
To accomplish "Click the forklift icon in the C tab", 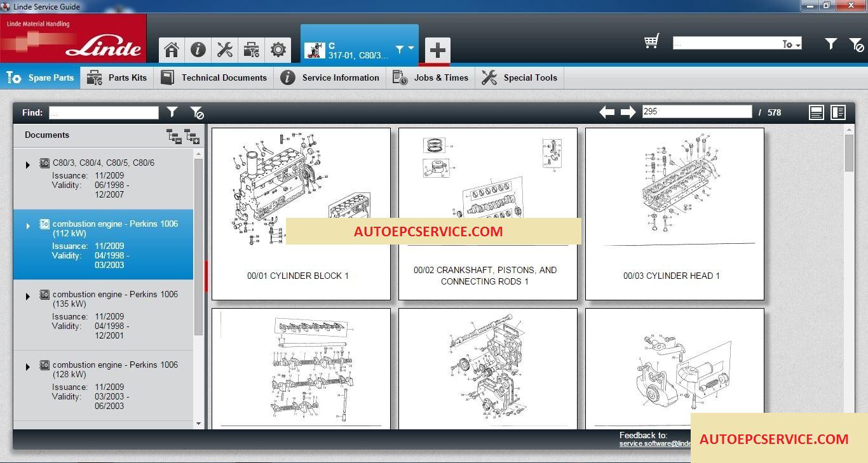I will (315, 50).
